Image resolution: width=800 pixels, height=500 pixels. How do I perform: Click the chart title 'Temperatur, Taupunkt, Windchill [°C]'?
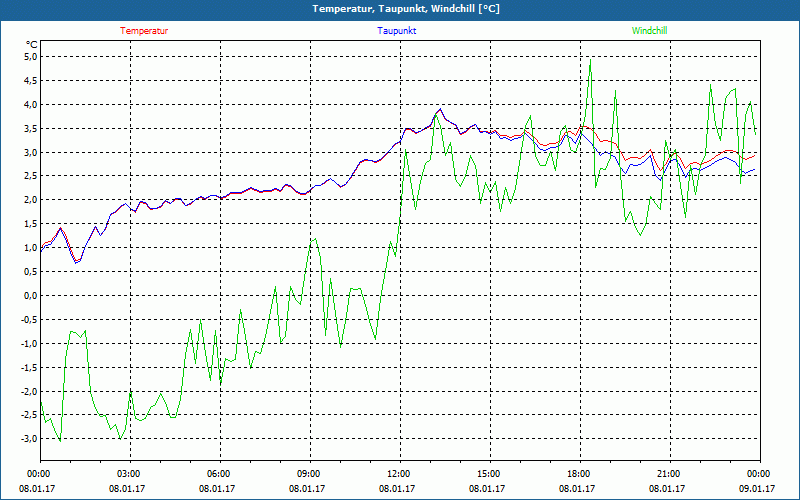pos(406,9)
